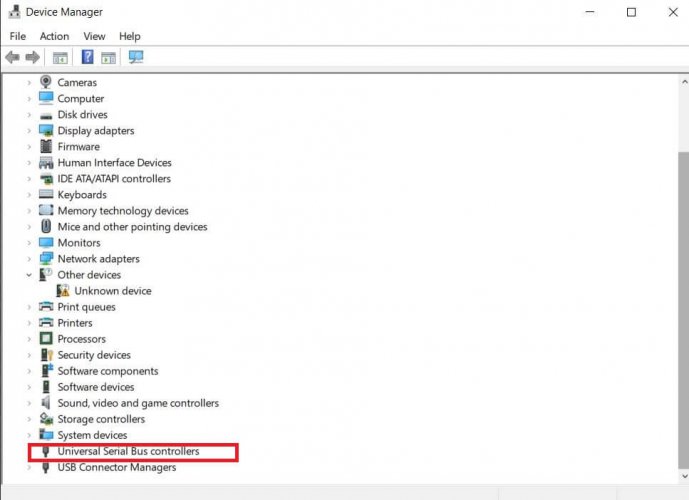Select the Computer label
The width and height of the screenshot is (689, 500).
[x=81, y=98]
